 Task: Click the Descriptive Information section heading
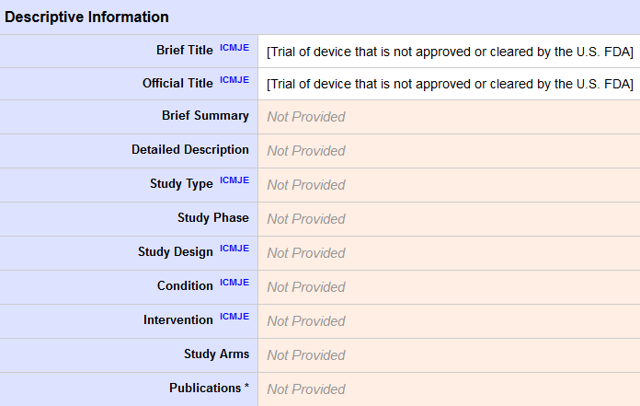click(x=87, y=17)
